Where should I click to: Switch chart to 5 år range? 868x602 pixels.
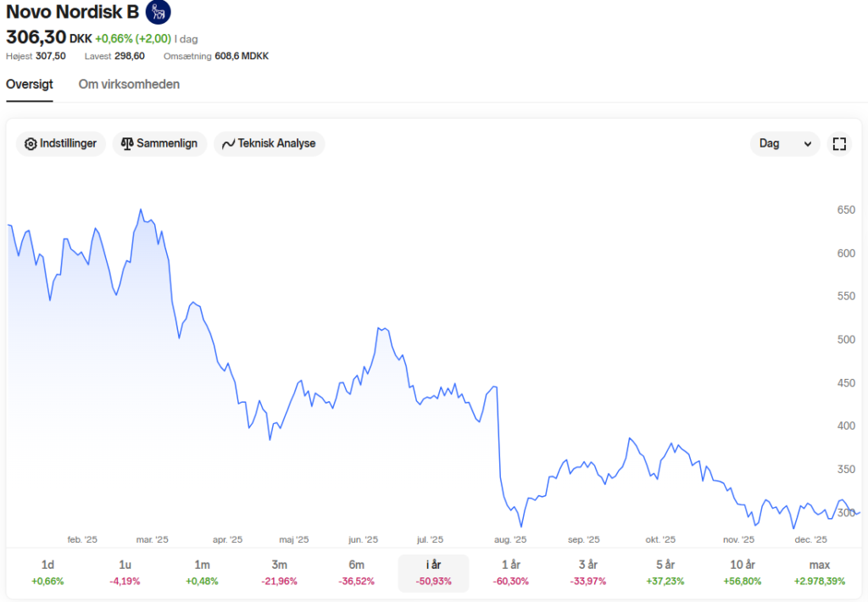pos(665,572)
